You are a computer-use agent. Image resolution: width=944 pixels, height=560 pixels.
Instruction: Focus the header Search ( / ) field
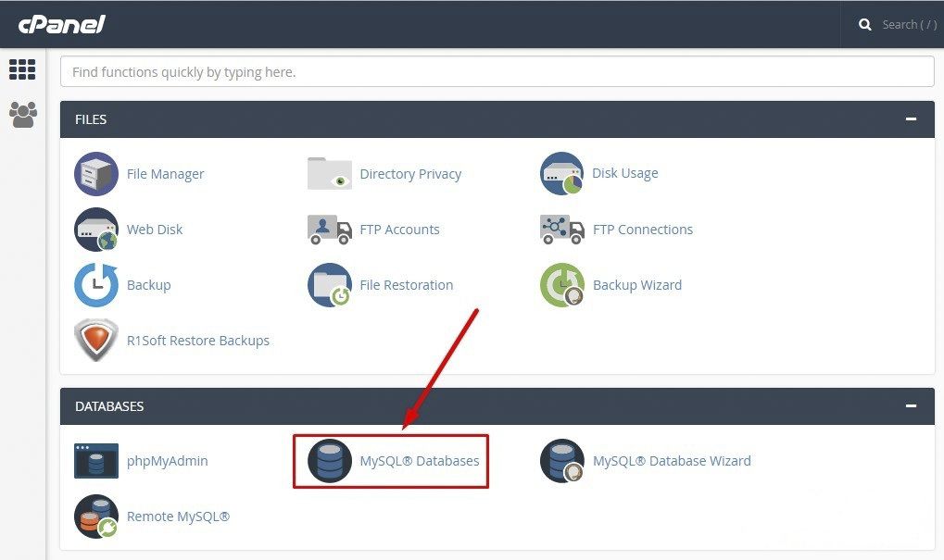coord(909,25)
